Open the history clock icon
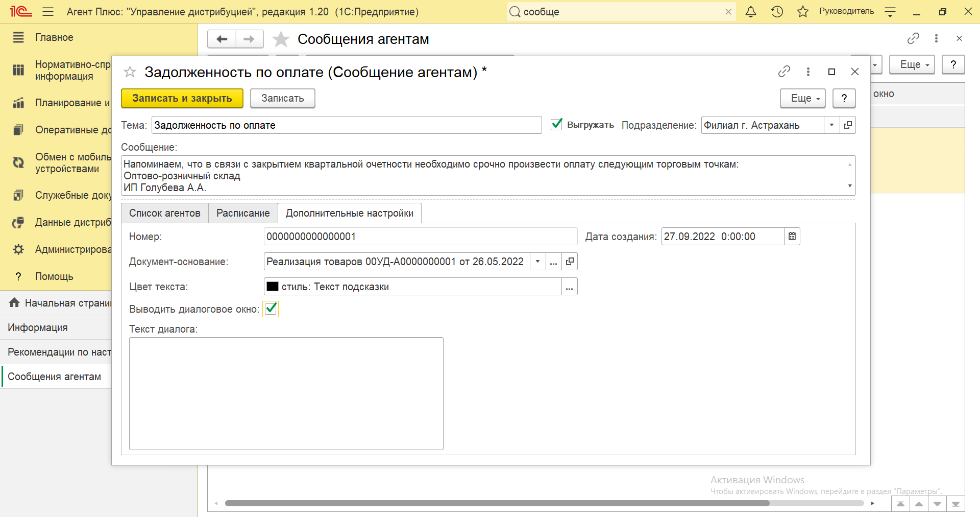 coord(777,11)
